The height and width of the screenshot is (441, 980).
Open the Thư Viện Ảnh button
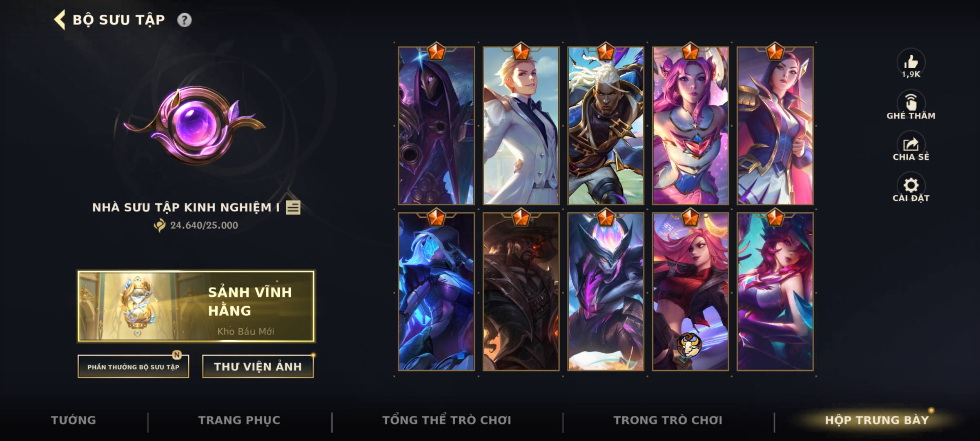point(258,367)
